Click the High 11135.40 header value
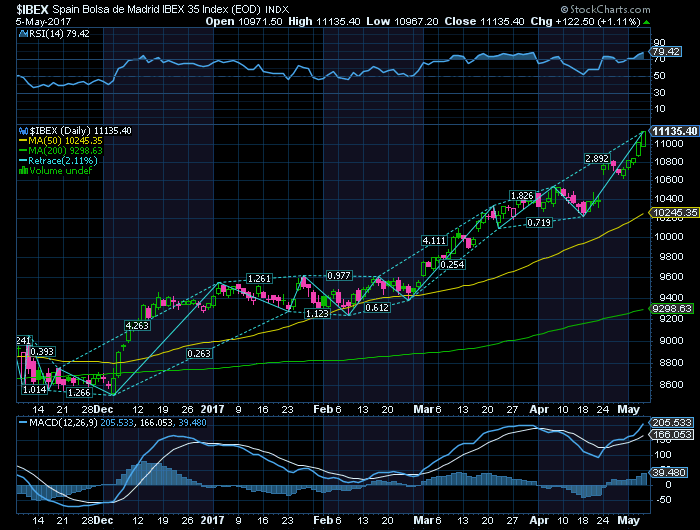The image size is (700, 530). 324,21
